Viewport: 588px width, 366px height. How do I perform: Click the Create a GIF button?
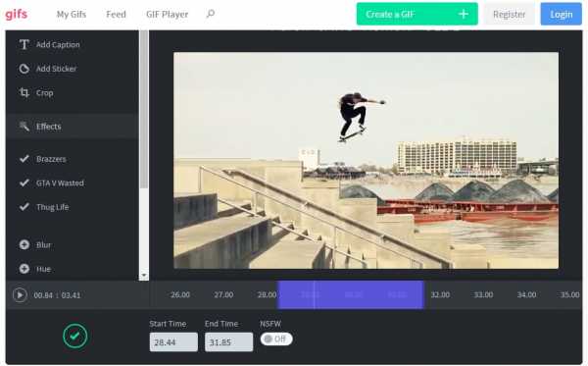point(417,14)
